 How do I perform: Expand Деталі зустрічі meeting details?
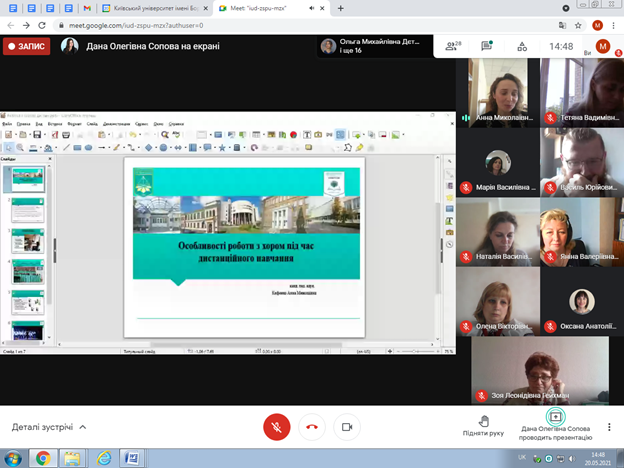[49, 427]
